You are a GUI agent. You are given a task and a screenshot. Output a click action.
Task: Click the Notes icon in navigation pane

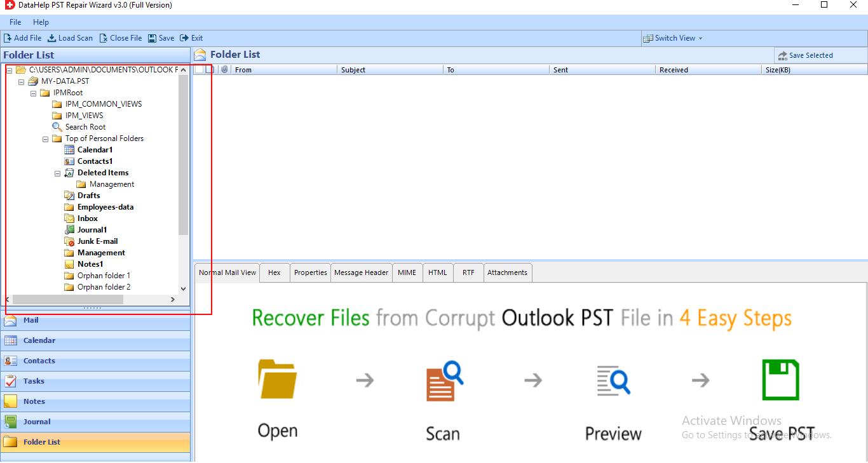coord(10,401)
